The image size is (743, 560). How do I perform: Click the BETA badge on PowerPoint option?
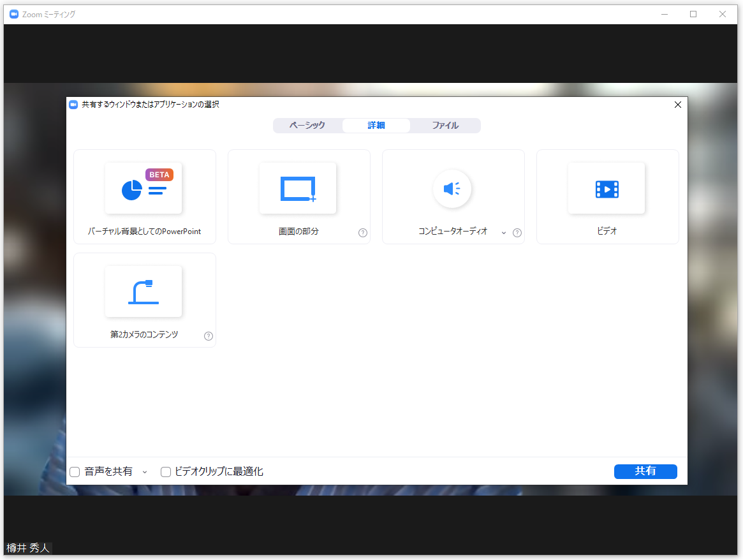point(159,174)
